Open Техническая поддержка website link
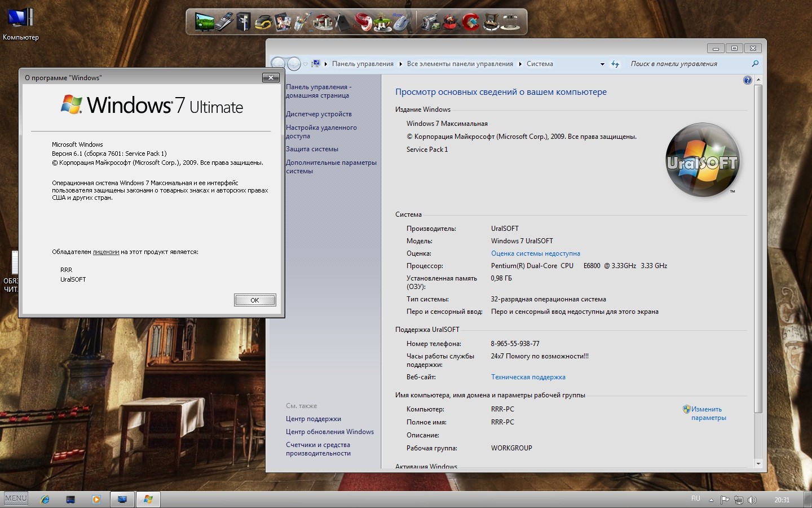 [x=528, y=377]
